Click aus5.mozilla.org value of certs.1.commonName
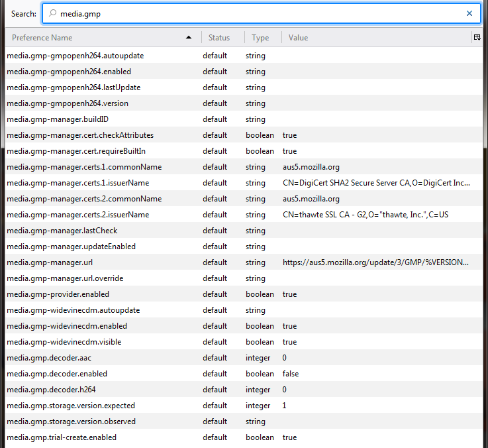 (x=311, y=167)
